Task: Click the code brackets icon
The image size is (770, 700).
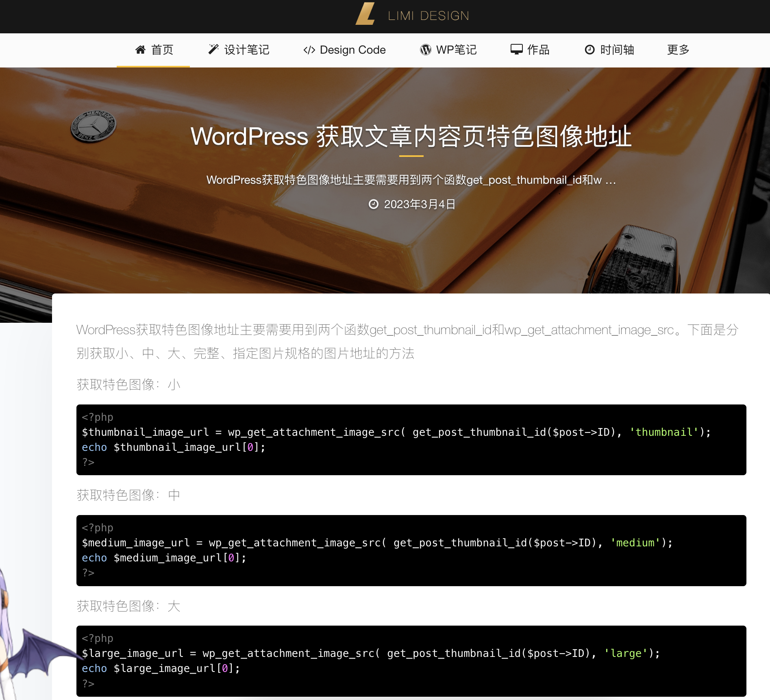Action: click(x=309, y=50)
